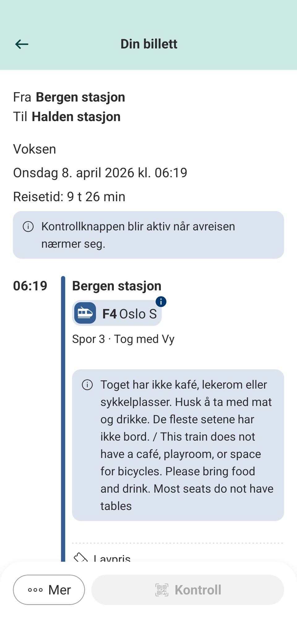Tap the Din billett header title
Viewport: 297px width, 644px height.
pos(149,44)
